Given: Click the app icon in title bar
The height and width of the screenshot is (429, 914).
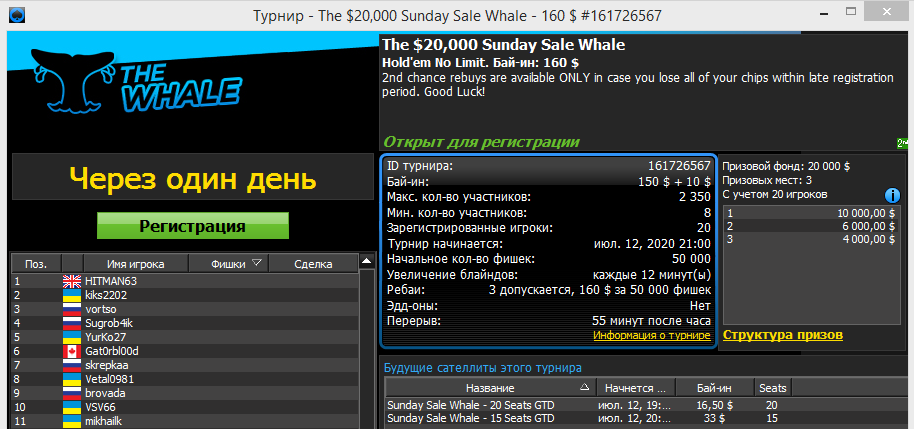Looking at the screenshot, I should 12,15.
